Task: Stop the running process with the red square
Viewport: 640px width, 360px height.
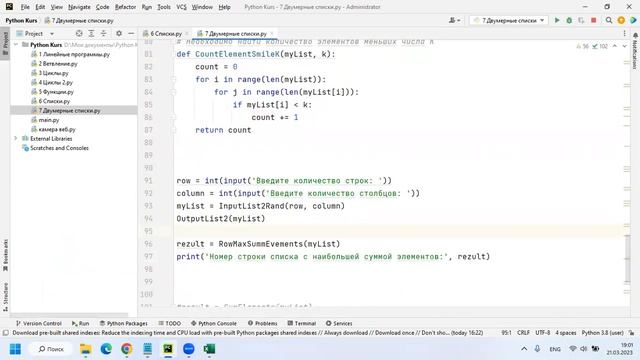Action: point(593,20)
